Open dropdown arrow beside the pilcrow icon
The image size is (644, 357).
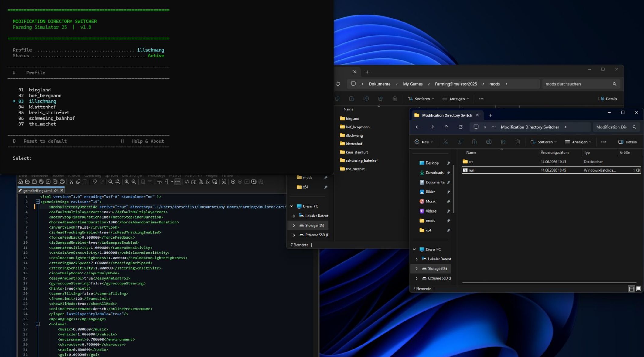coord(172,182)
